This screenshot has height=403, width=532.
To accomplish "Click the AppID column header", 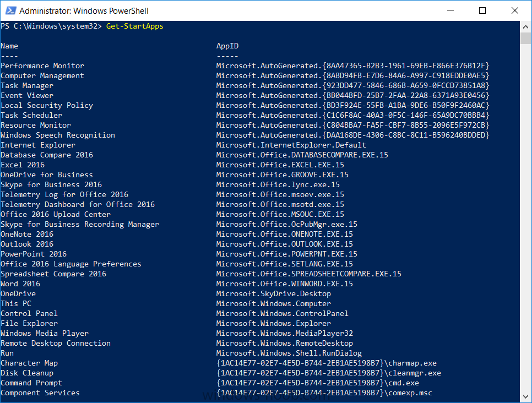I will (227, 46).
